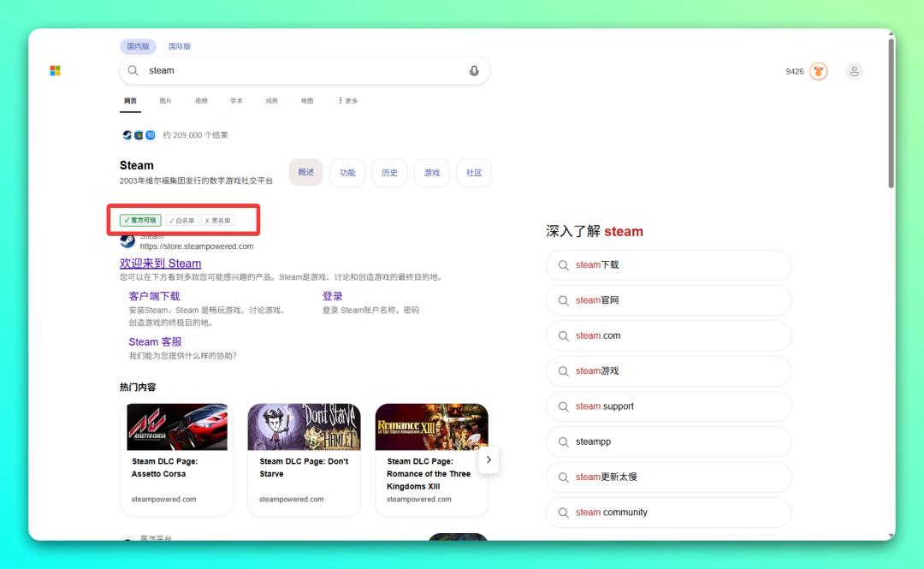The image size is (924, 569).
Task: Search related query steam下载
Action: (668, 265)
